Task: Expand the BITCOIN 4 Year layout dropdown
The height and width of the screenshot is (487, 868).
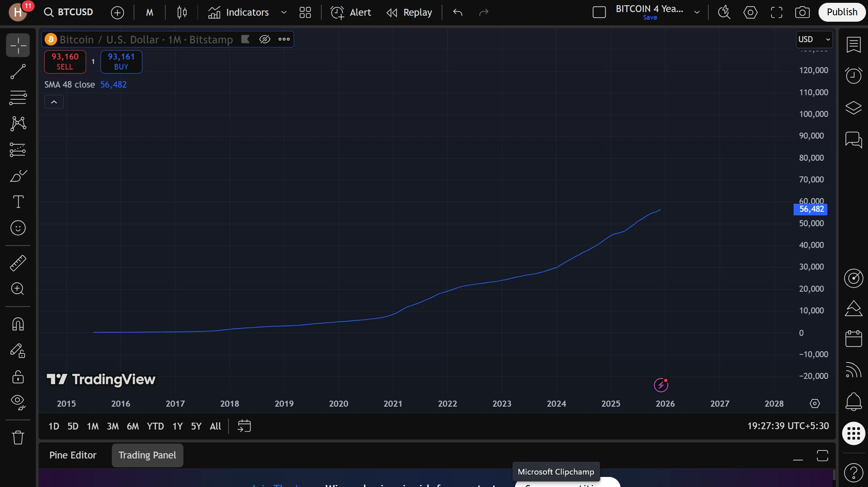Action: [696, 12]
